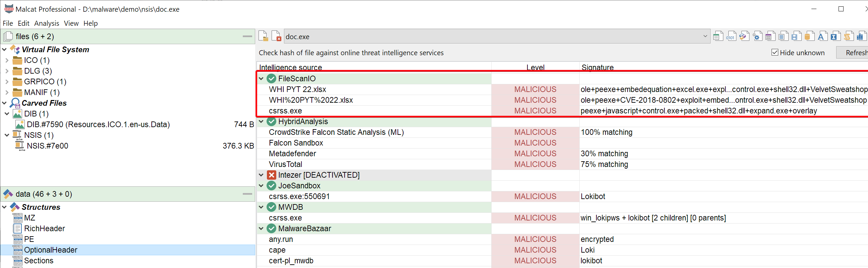Collapse the HybridAnalysis group
Image resolution: width=868 pixels, height=268 pixels.
[x=261, y=121]
